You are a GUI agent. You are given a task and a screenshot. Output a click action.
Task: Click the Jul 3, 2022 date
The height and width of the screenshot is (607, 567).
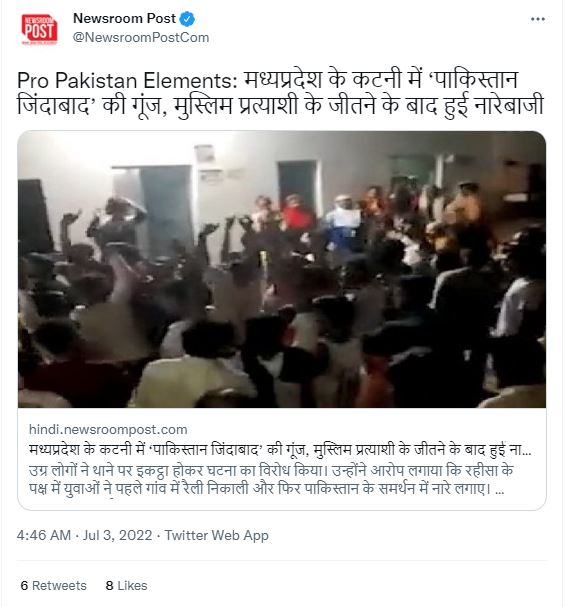118,535
